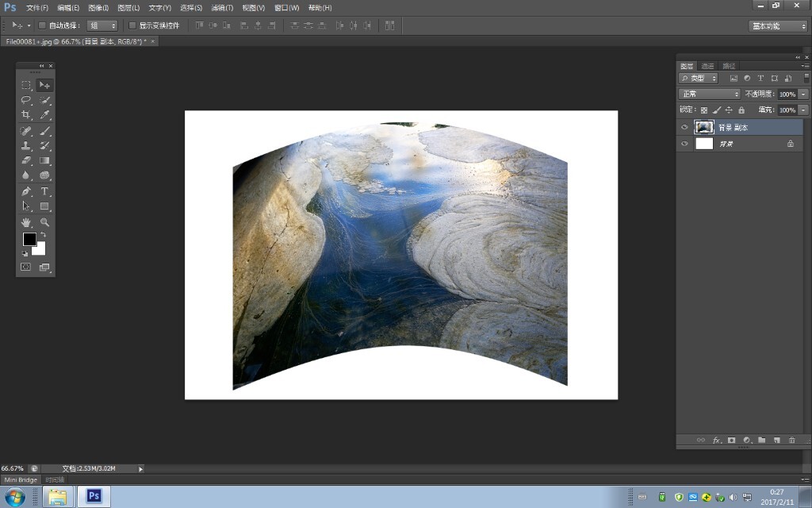
Task: Create a new layer
Action: (x=777, y=440)
